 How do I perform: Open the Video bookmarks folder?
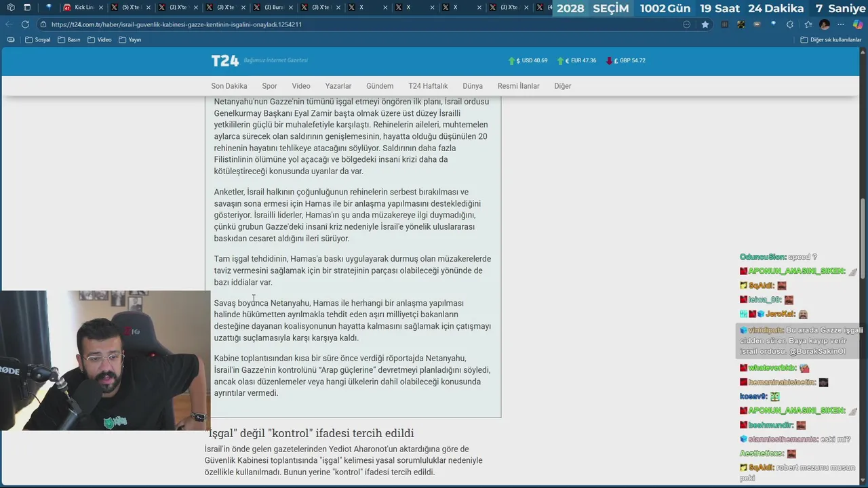coord(100,39)
